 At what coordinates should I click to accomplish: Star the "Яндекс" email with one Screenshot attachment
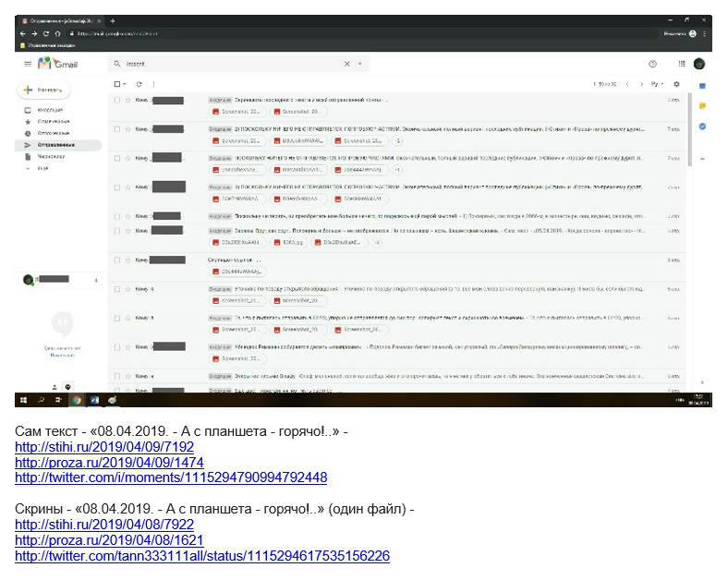[127, 347]
